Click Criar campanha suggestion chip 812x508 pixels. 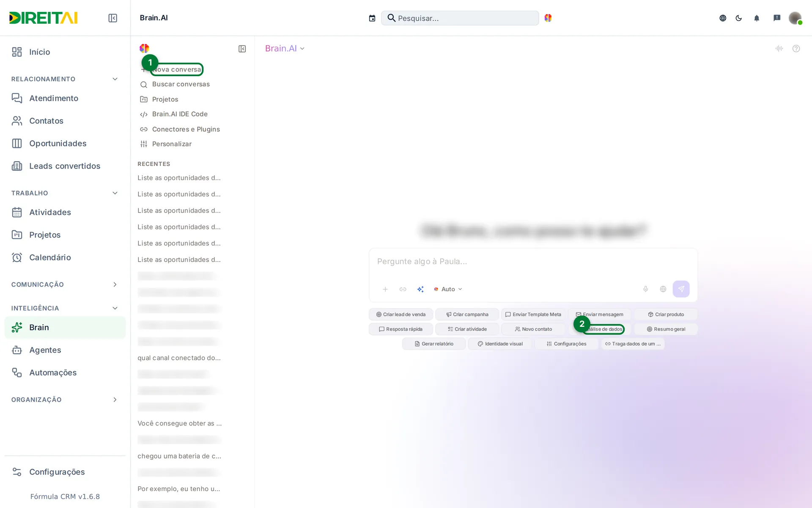(467, 315)
